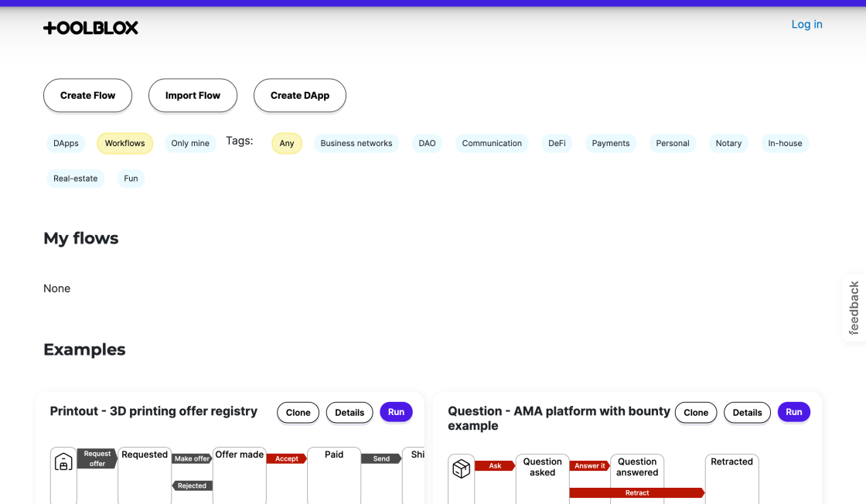Screen dimensions: 866x504
Task: Clone the Question AMA platform flow
Action: pos(695,413)
